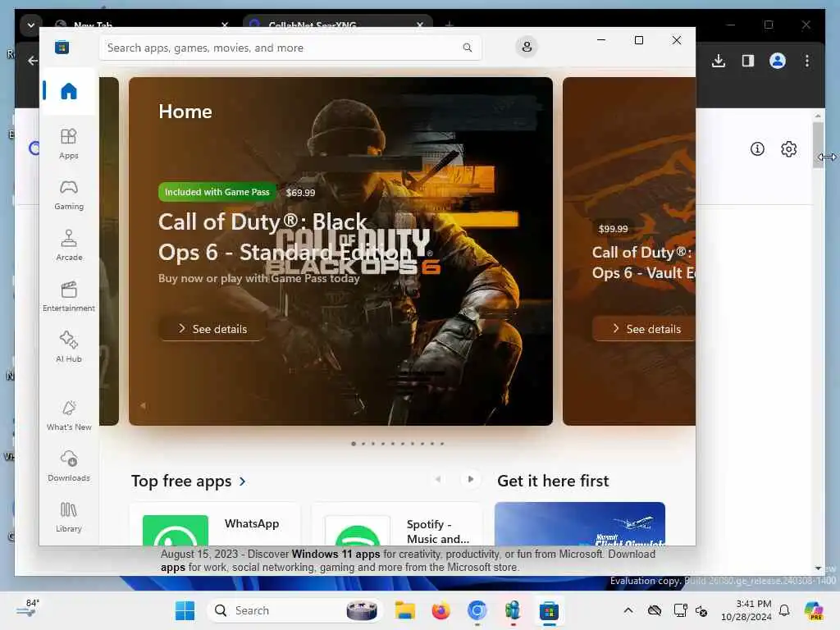
Task: Open the browser downloads icon
Action: [719, 61]
